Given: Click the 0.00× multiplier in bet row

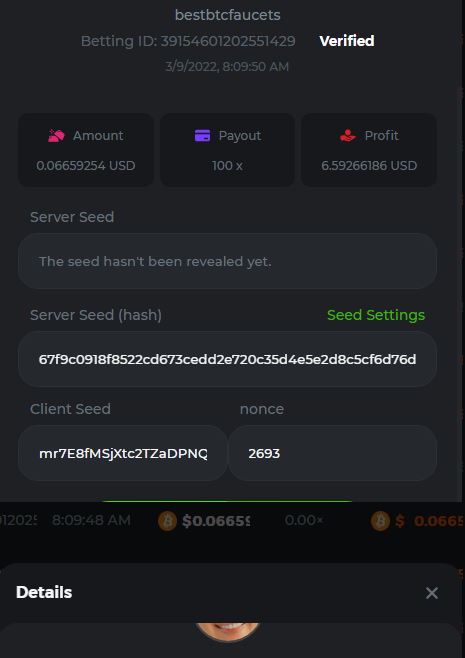Looking at the screenshot, I should tap(304, 521).
